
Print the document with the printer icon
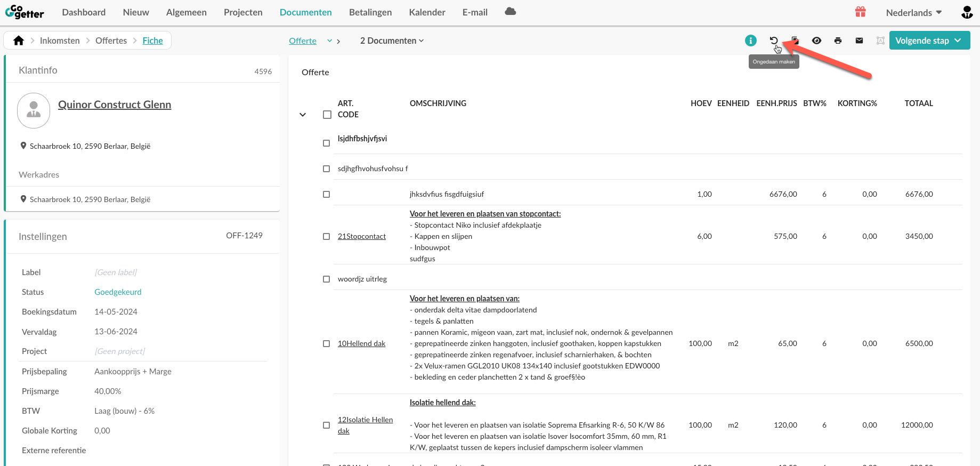tap(838, 41)
